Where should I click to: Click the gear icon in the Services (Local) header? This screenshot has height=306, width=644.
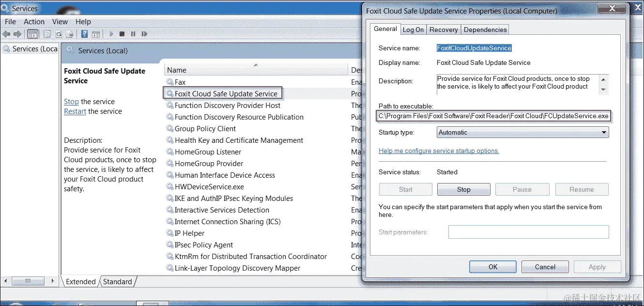(x=70, y=50)
